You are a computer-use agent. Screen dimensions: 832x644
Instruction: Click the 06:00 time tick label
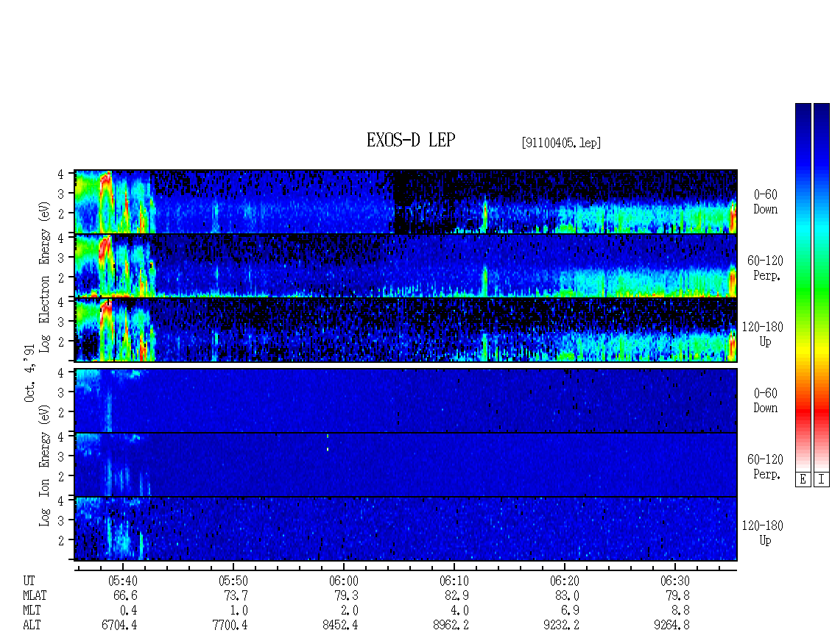pos(344,581)
